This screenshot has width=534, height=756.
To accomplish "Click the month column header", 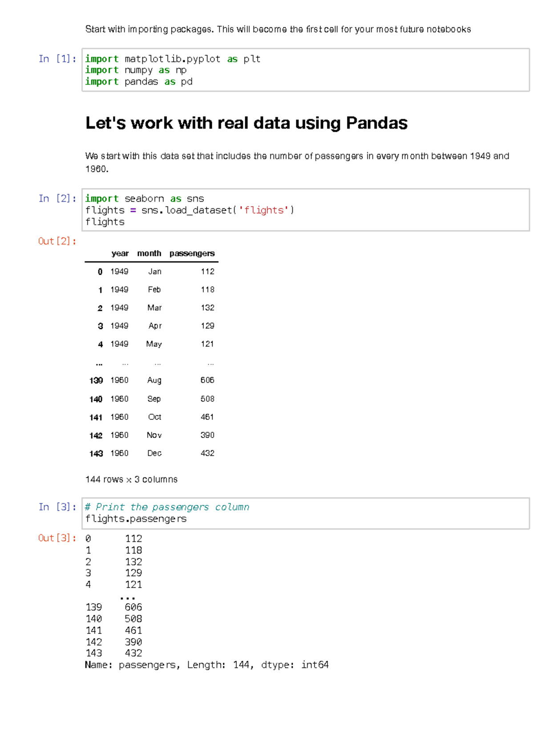I will tap(149, 253).
